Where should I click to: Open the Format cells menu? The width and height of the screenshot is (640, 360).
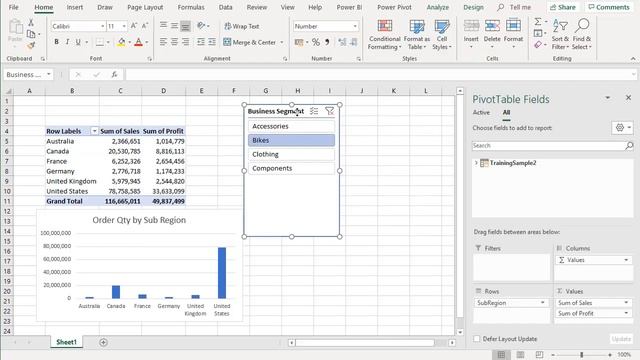(x=513, y=33)
